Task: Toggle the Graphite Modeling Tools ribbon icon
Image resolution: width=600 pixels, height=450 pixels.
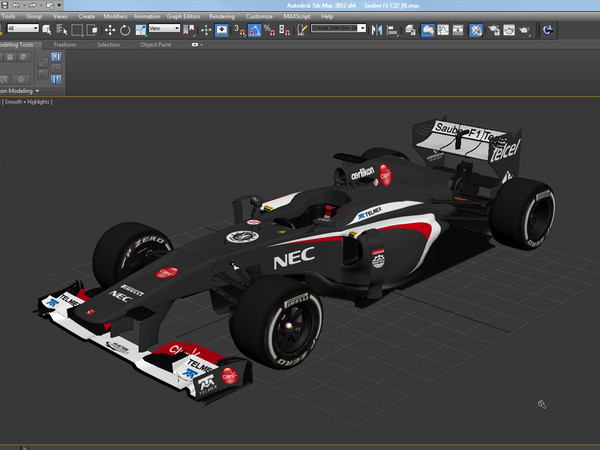Action: (428, 30)
